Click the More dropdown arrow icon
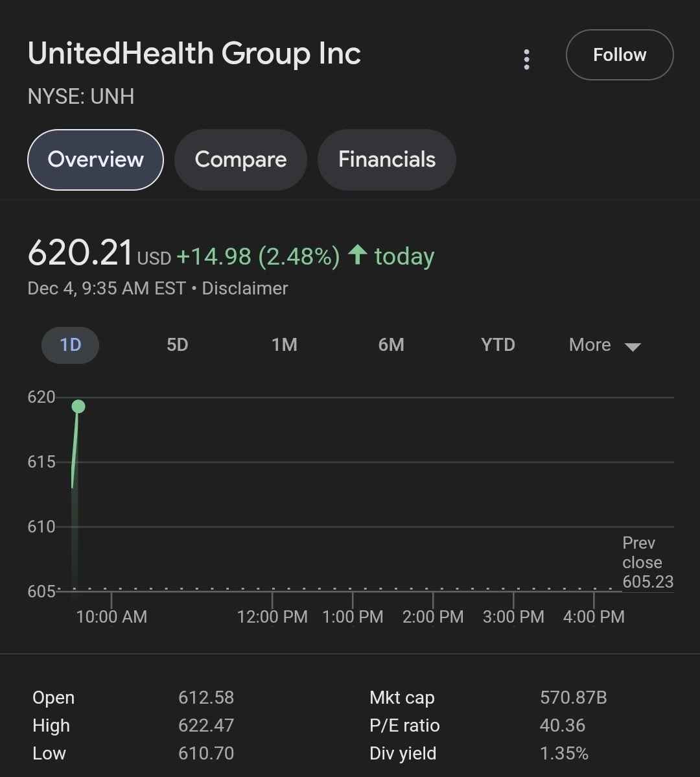This screenshot has height=777, width=700. pyautogui.click(x=633, y=346)
